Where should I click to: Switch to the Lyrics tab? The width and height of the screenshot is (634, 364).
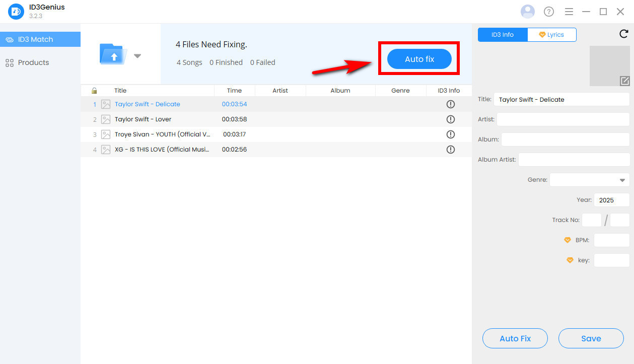click(x=552, y=35)
